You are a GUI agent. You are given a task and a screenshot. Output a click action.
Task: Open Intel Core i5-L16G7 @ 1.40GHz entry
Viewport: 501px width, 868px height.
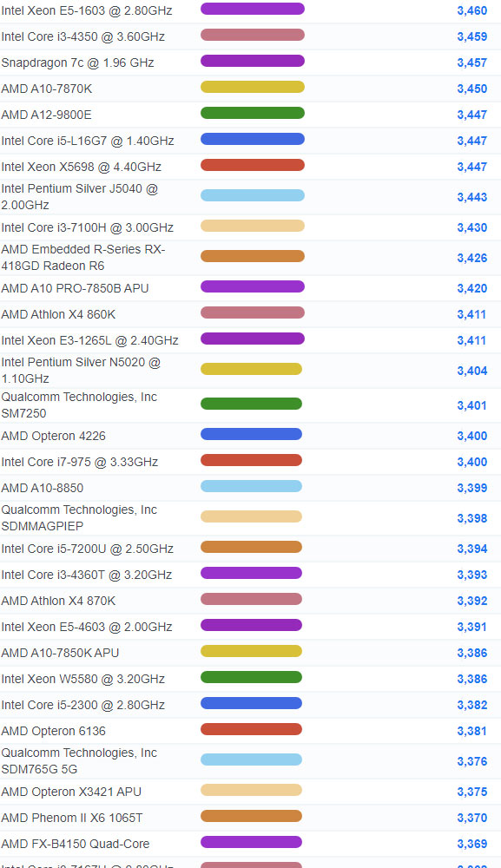coord(88,141)
